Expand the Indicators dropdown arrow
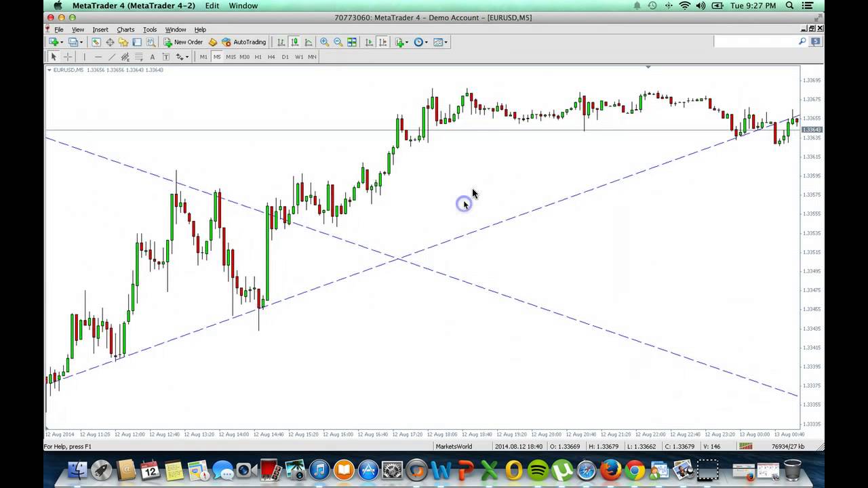 407,42
